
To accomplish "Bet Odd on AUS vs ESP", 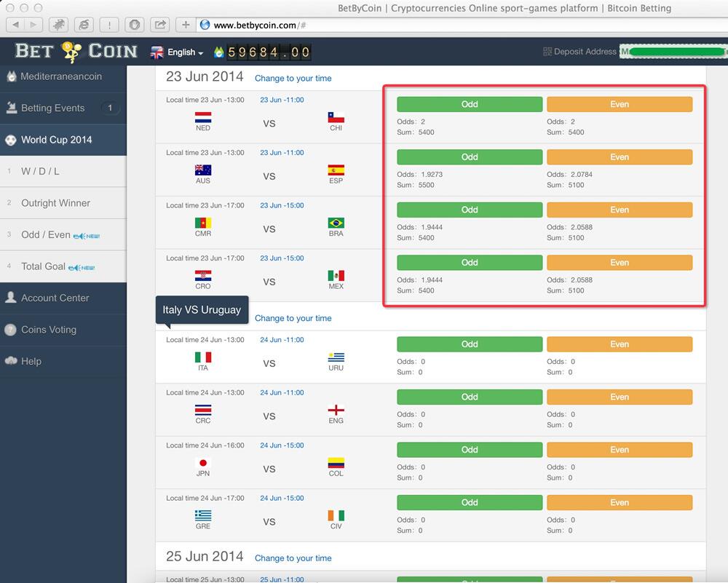I will coord(470,157).
